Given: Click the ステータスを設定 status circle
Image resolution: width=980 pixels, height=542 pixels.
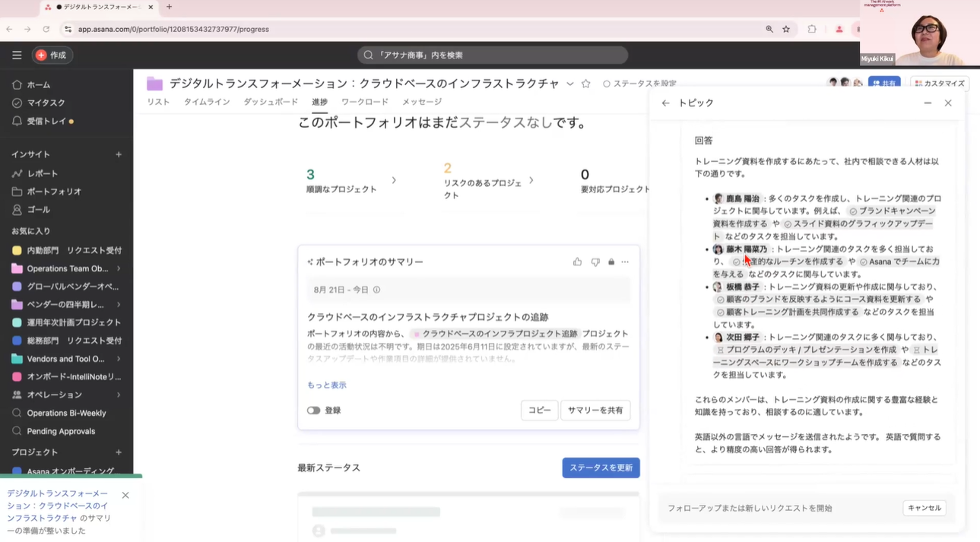Looking at the screenshot, I should click(606, 84).
